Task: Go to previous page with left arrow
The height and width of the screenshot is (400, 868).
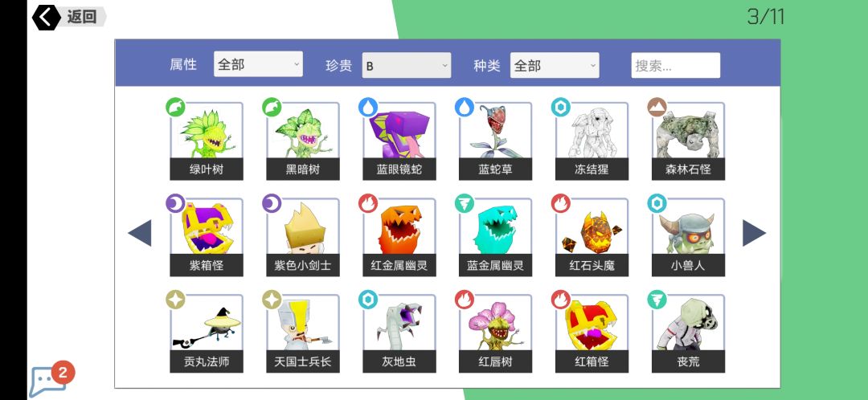Action: [x=140, y=233]
